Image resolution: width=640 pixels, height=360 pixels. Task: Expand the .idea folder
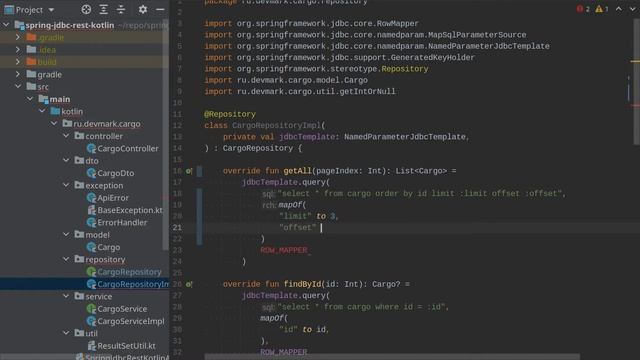click(18, 50)
